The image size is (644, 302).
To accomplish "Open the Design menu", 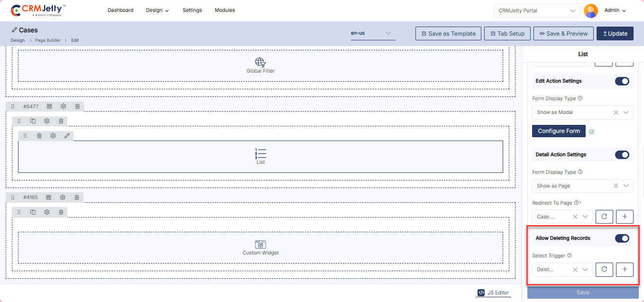I will coord(157,10).
